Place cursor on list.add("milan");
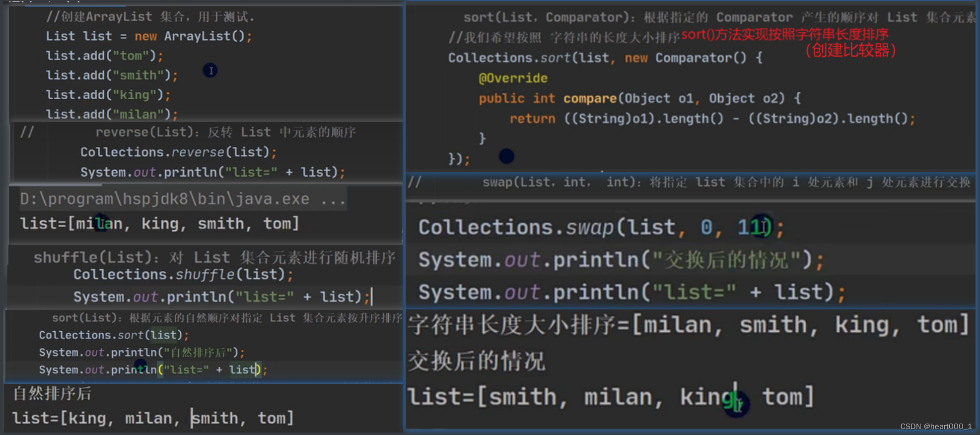The width and height of the screenshot is (980, 435). 112,114
